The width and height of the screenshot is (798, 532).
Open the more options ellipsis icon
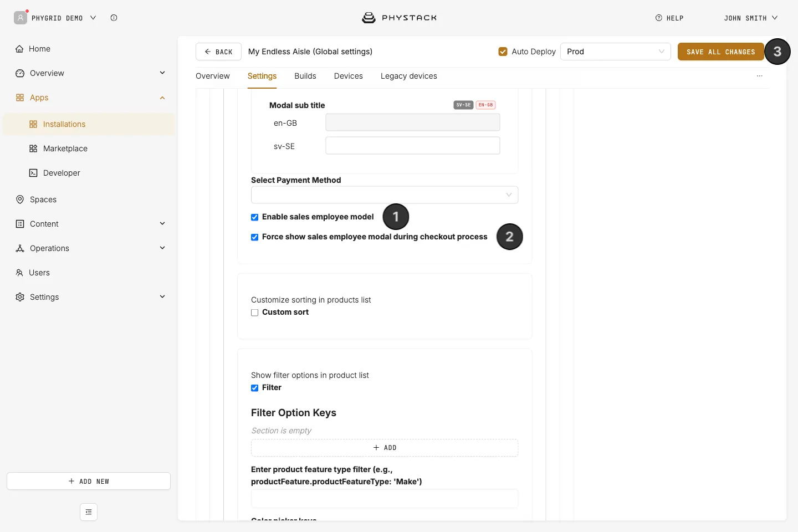[x=760, y=76]
